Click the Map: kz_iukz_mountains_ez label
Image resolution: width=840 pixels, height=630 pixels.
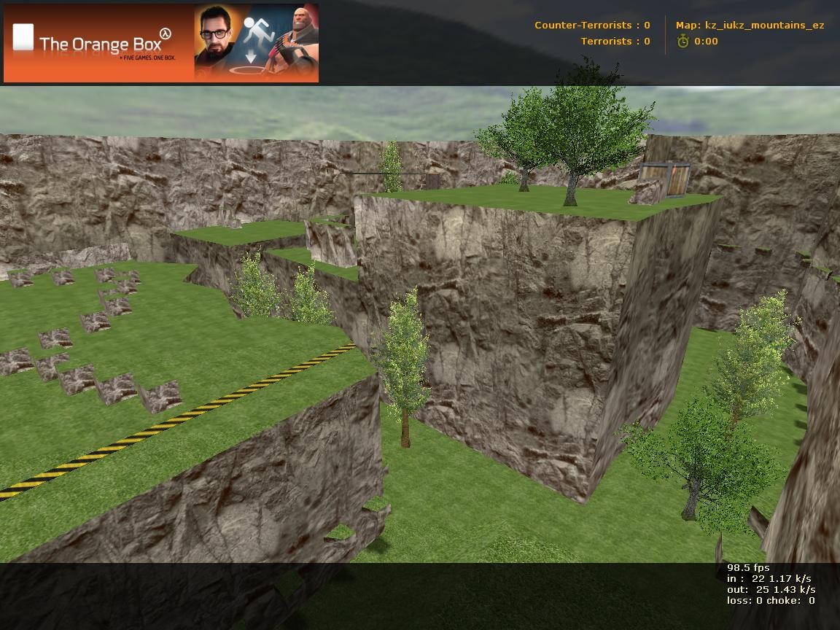pyautogui.click(x=750, y=26)
